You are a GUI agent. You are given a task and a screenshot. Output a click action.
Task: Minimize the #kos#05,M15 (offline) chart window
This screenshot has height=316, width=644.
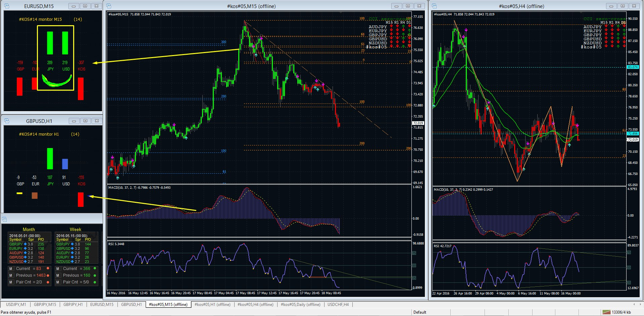point(396,6)
